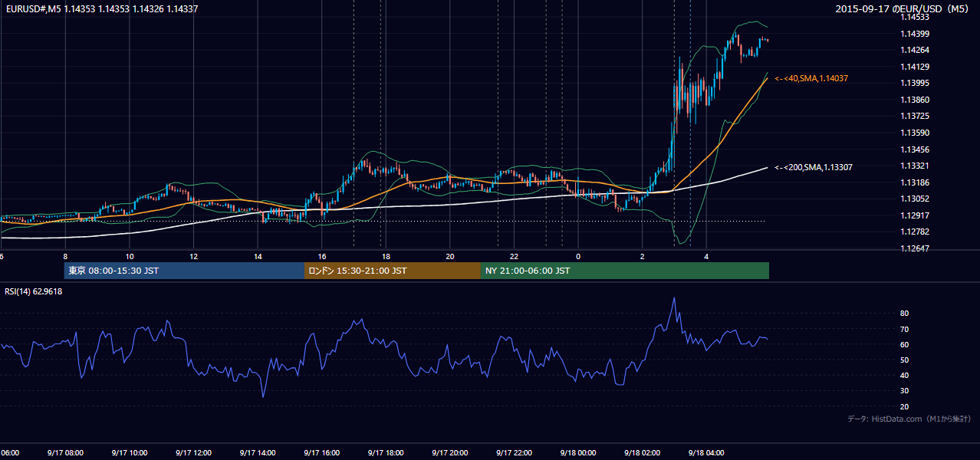Click the 9/17 18:00 time axis label
The height and width of the screenshot is (460, 980).
(x=386, y=453)
